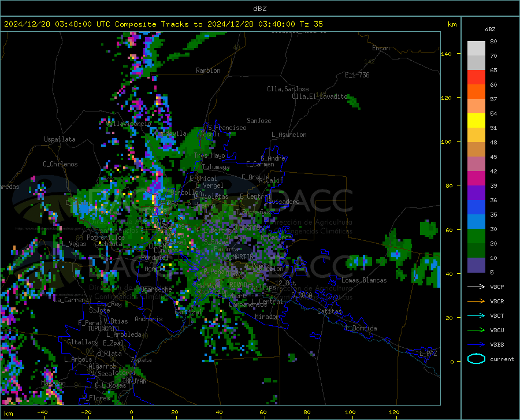The width and height of the screenshot is (520, 420).
Task: Select the green 30-20 dBZ color band
Action: point(476,236)
